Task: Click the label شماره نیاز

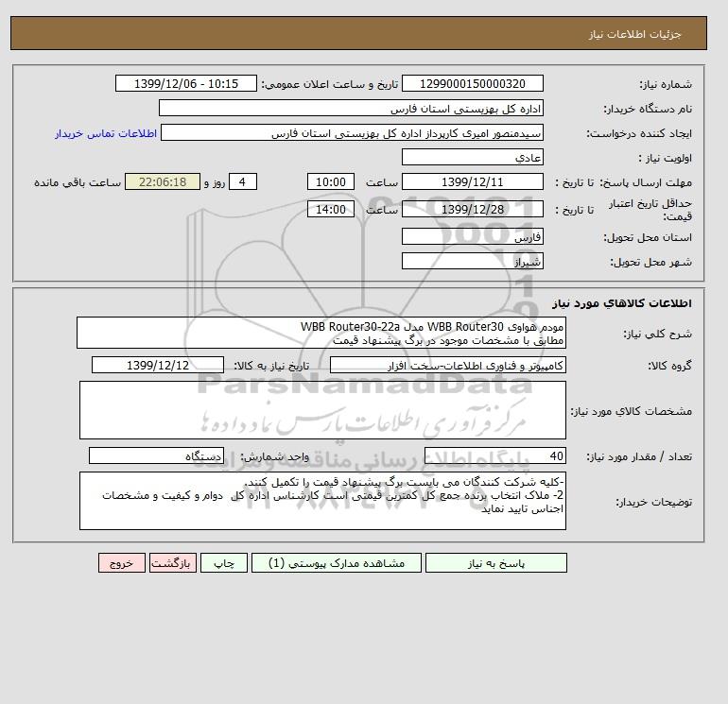Action: (x=666, y=84)
